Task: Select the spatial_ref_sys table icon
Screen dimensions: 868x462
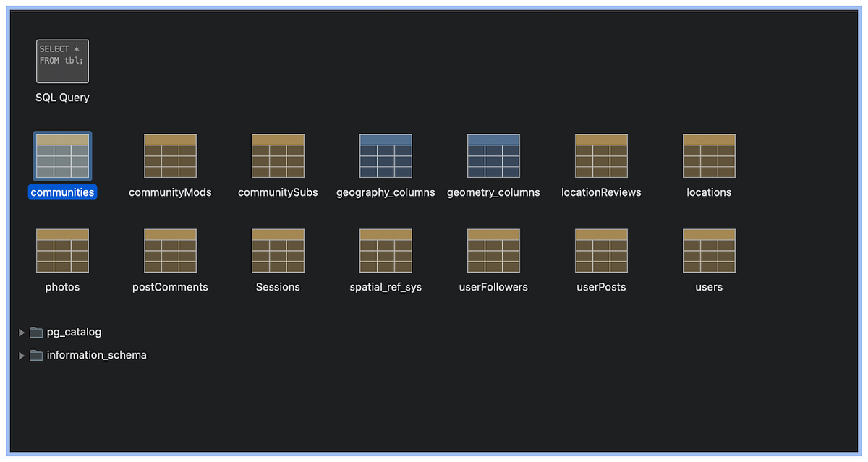Action: coord(386,251)
